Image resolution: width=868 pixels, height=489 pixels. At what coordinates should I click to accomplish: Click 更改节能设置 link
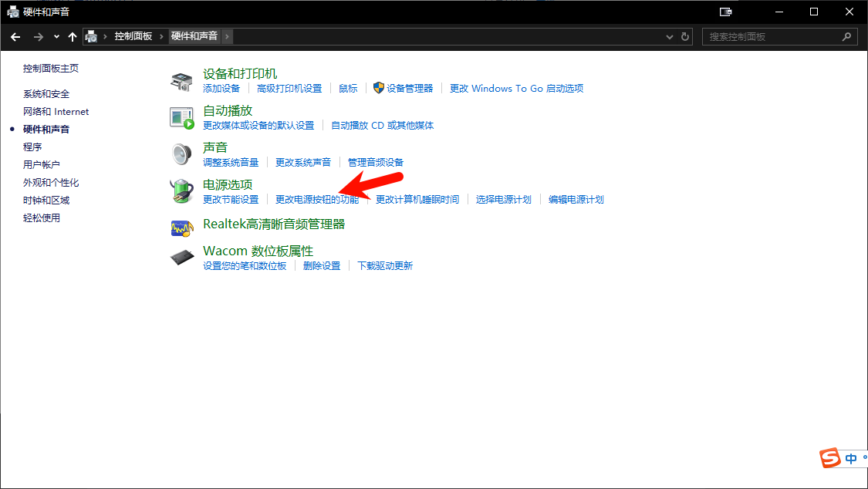[x=231, y=200]
